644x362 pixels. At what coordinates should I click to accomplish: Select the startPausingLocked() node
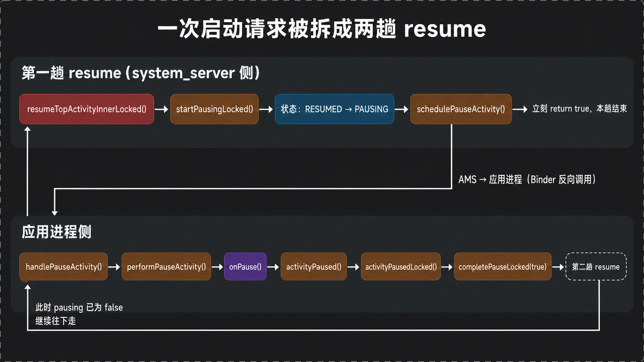215,109
